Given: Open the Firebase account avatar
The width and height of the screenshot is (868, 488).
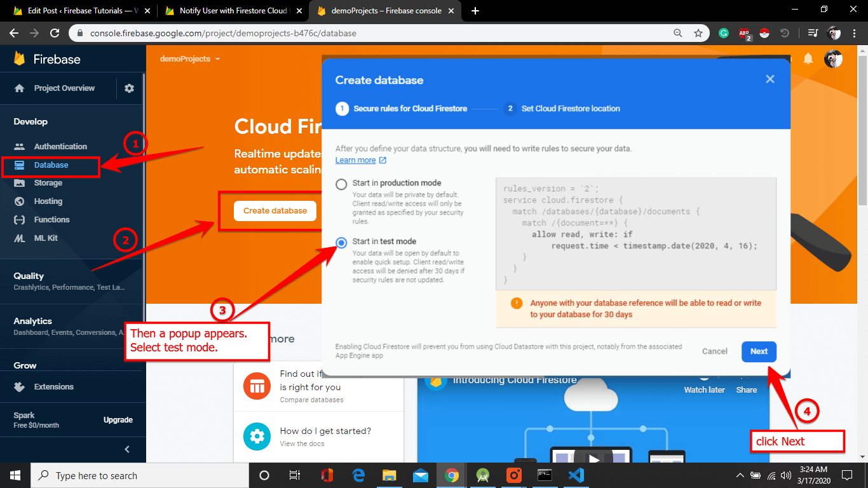Looking at the screenshot, I should pos(833,59).
